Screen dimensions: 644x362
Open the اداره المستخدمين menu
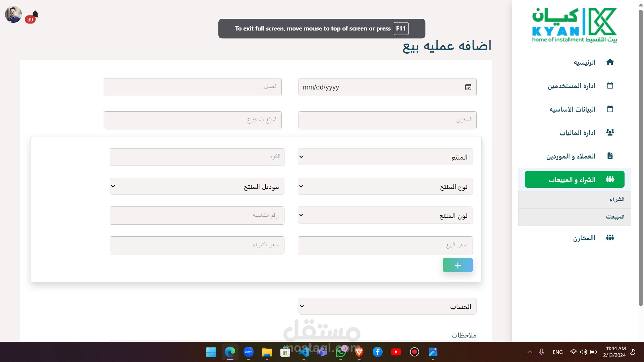(x=572, y=86)
